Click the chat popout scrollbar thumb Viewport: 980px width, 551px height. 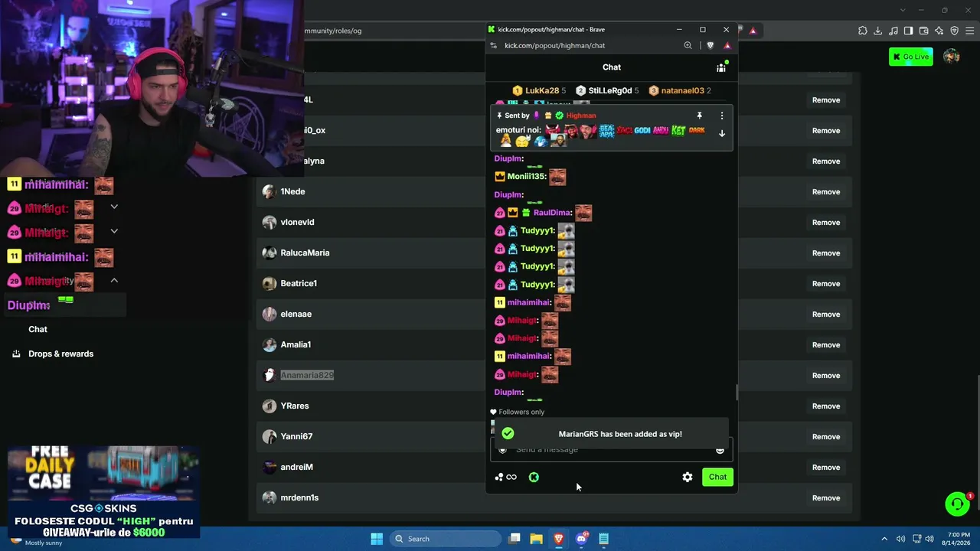(x=737, y=393)
